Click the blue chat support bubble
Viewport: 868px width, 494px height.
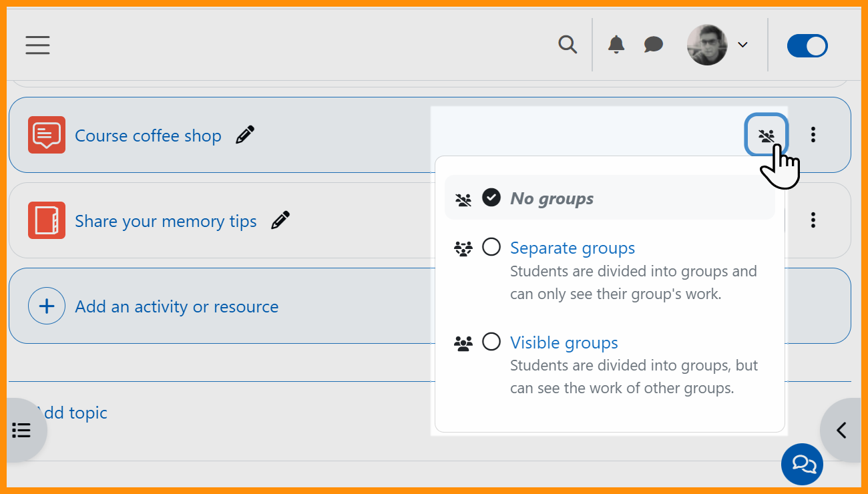tap(802, 463)
